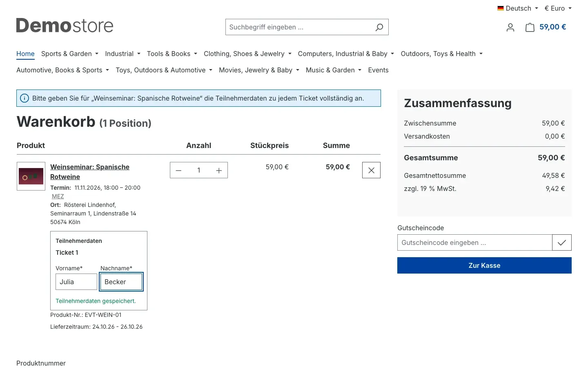Click the Ticket 1 label

point(67,253)
